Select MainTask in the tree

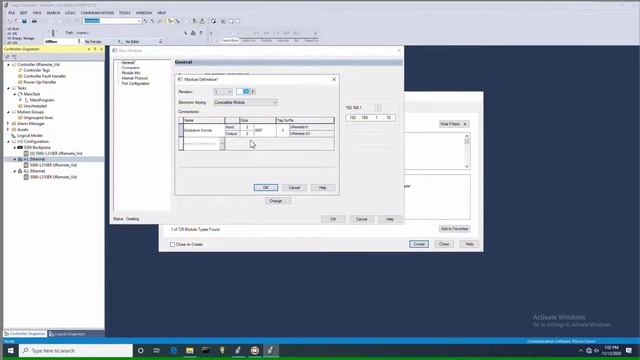click(32, 94)
